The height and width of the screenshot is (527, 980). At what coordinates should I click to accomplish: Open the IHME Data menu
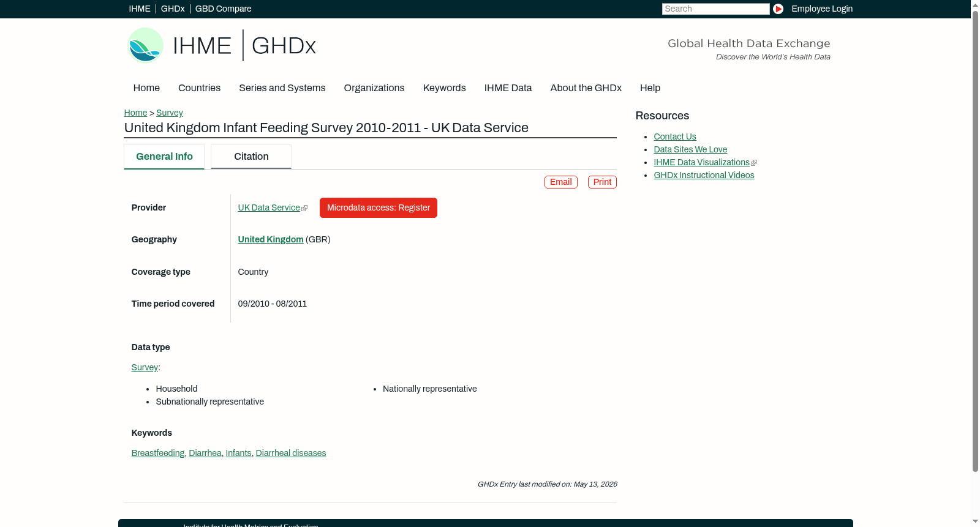508,88
